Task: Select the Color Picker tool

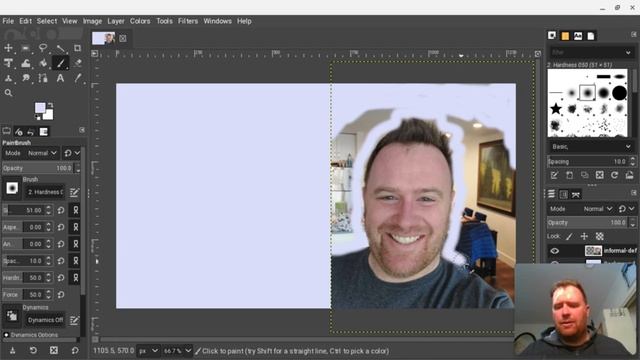Action: (x=77, y=78)
